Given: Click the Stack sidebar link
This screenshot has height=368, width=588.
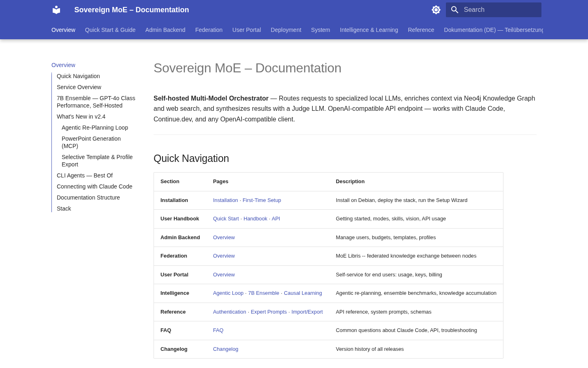Looking at the screenshot, I should [x=64, y=209].
